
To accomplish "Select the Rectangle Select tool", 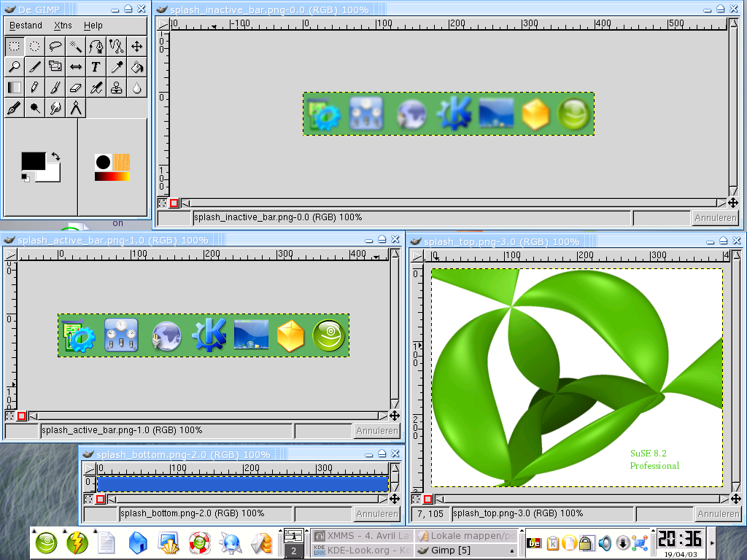I will pyautogui.click(x=15, y=46).
